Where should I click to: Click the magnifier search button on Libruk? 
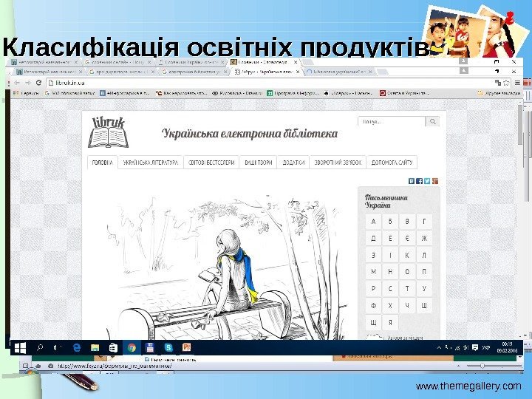pyautogui.click(x=432, y=121)
